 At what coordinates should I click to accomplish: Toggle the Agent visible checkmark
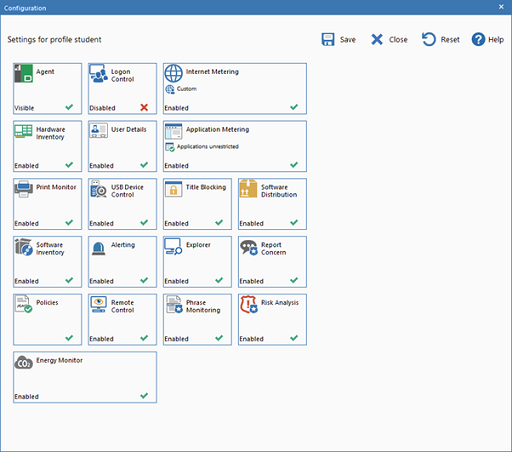[x=69, y=107]
